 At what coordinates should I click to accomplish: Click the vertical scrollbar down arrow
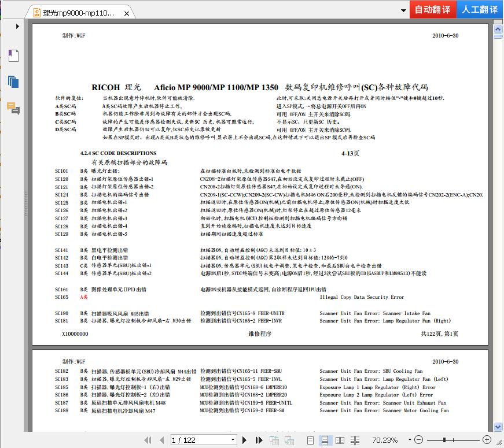click(498, 427)
